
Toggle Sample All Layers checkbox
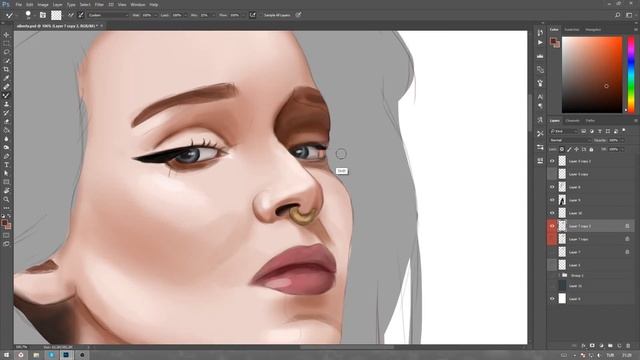[x=277, y=15]
